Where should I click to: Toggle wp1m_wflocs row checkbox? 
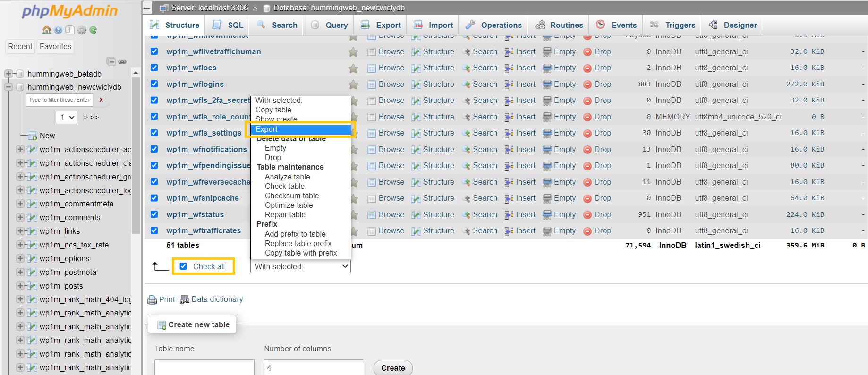tap(154, 68)
